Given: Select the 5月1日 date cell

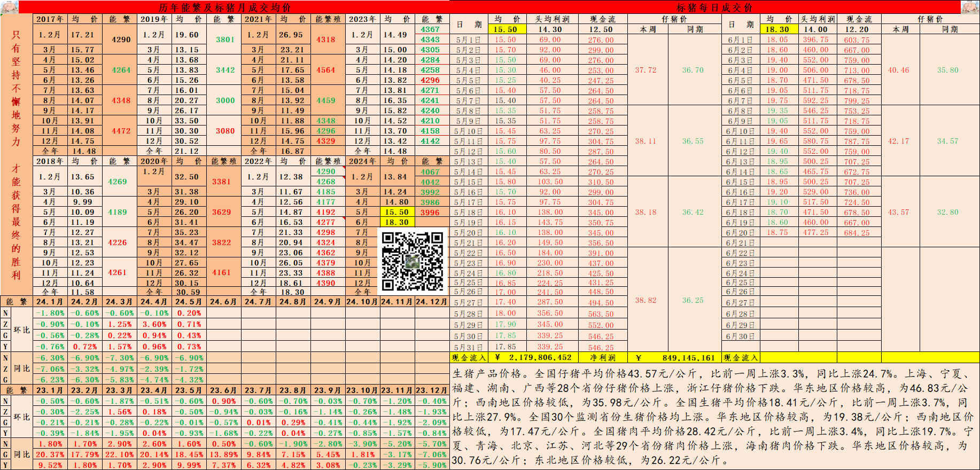Looking at the screenshot, I should click(x=468, y=40).
